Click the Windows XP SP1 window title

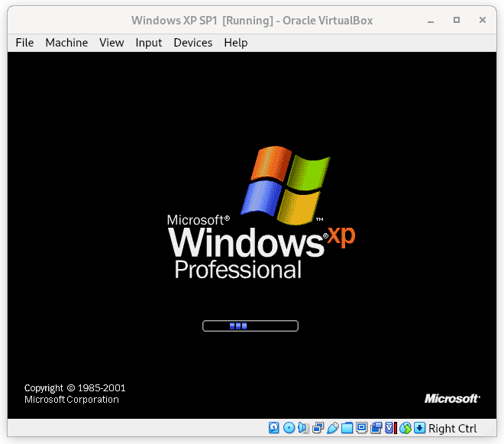(x=252, y=21)
